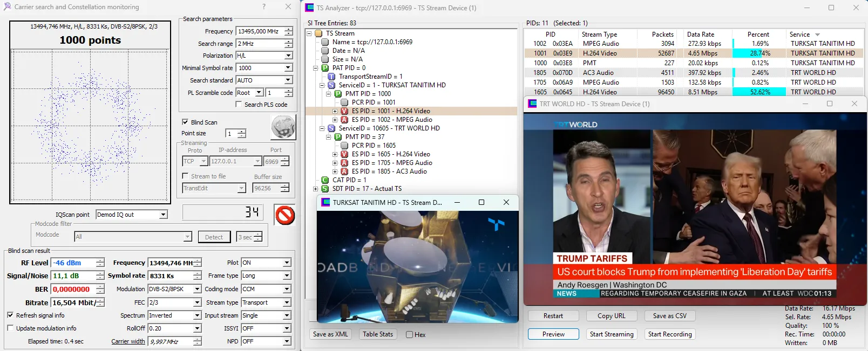Click the ES PID 1805 AC3 audio icon
The width and height of the screenshot is (868, 351).
[344, 171]
